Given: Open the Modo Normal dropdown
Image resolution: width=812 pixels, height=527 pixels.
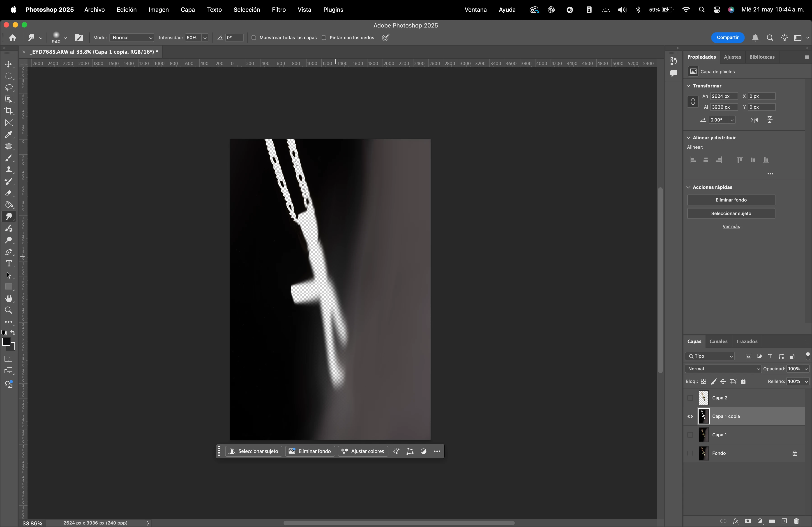Looking at the screenshot, I should coord(132,38).
